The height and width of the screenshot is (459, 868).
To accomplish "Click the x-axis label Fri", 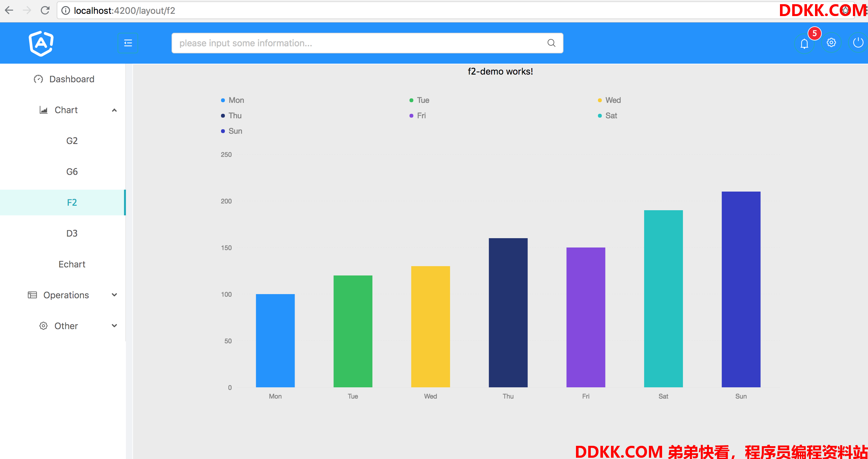I will [586, 396].
